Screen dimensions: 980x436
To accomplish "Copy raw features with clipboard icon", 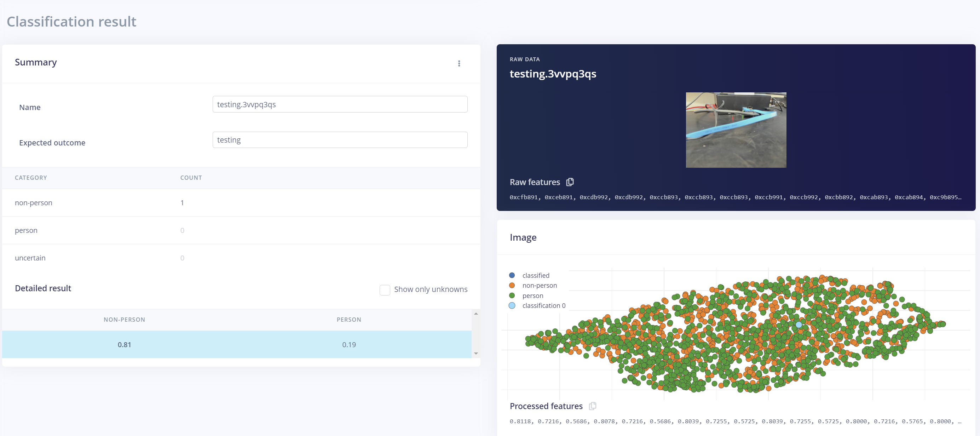I will pos(570,182).
